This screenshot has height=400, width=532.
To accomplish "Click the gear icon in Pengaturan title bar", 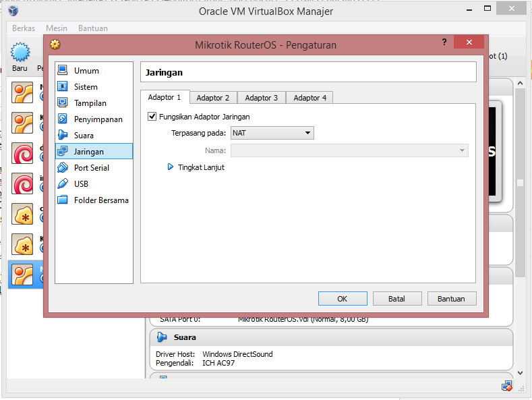I will (x=55, y=45).
